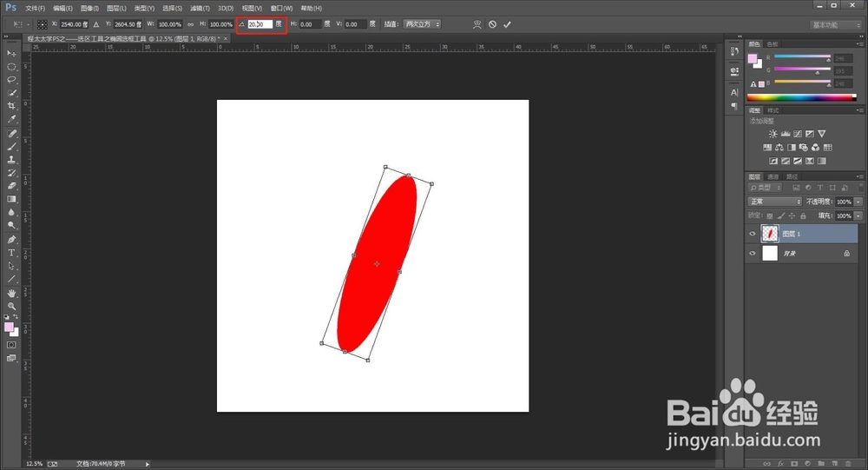Select the Horizontal Type tool
The width and height of the screenshot is (868, 470).
point(11,253)
